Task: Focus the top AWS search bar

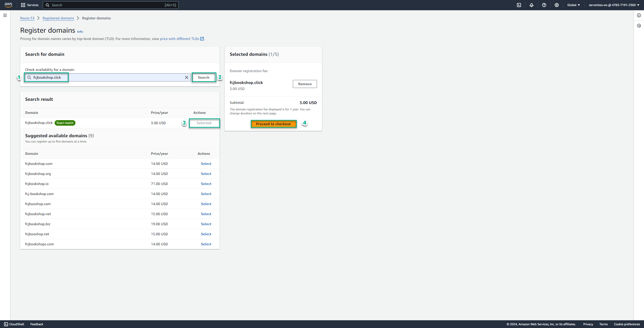Action: (111, 5)
